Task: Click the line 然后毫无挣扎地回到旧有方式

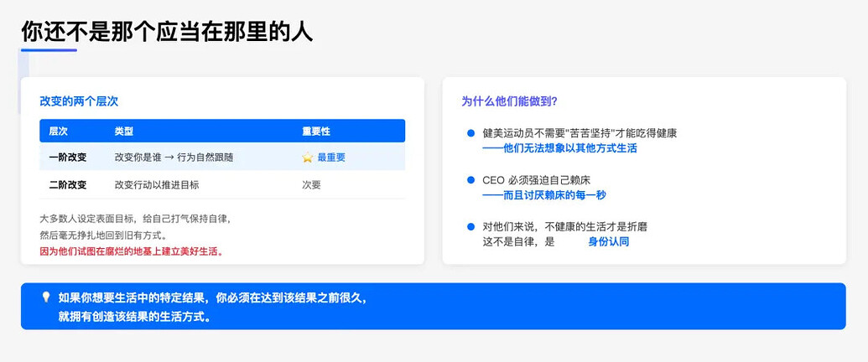Action: tap(103, 235)
